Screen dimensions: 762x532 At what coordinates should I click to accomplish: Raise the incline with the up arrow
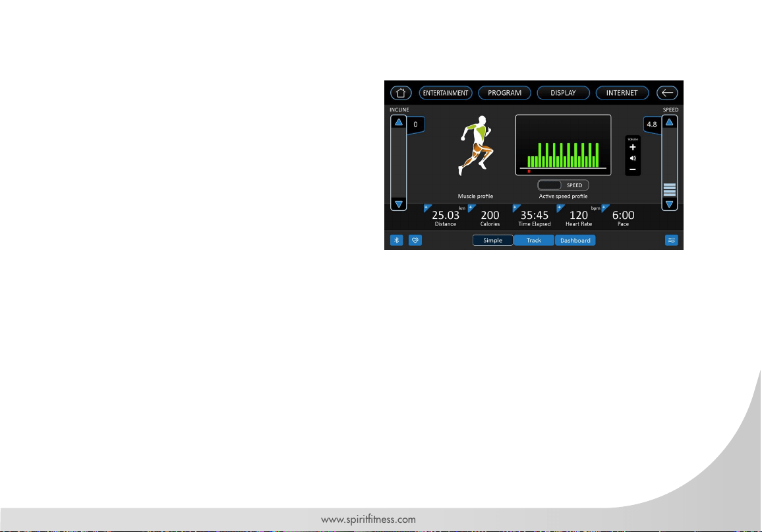click(x=399, y=123)
